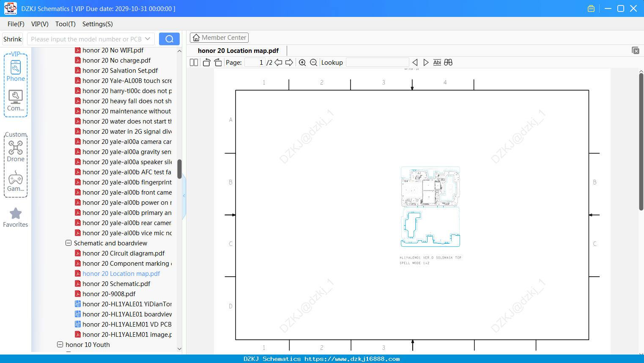This screenshot has width=644, height=363.
Task: Open honor 20 yale-al00a speaker file
Action: point(123,162)
